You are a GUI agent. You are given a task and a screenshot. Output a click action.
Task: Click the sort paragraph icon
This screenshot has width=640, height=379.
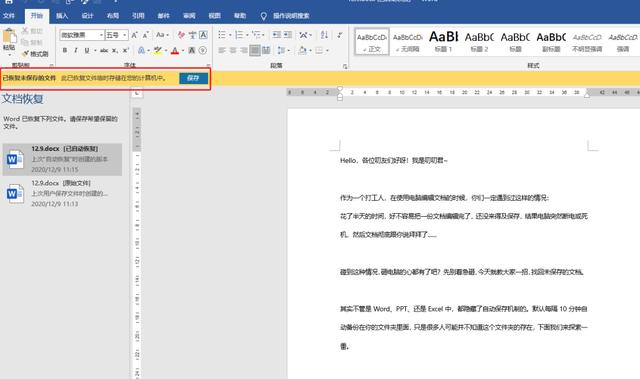coord(324,35)
